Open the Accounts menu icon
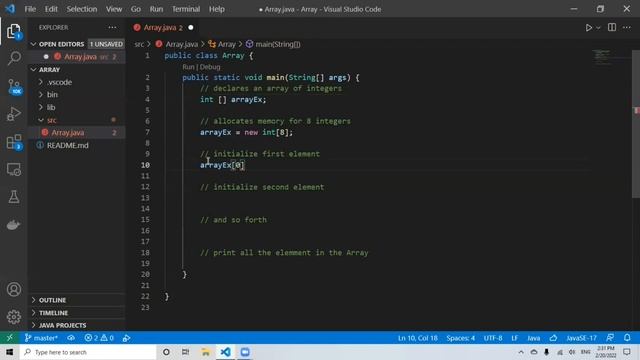This screenshot has width=640, height=360. pyautogui.click(x=13, y=289)
